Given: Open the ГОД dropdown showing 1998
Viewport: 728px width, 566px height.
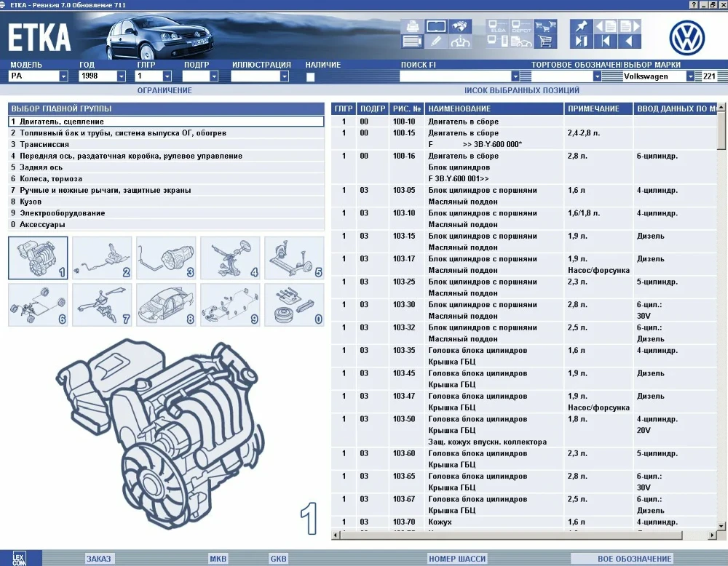Looking at the screenshot, I should (x=121, y=76).
